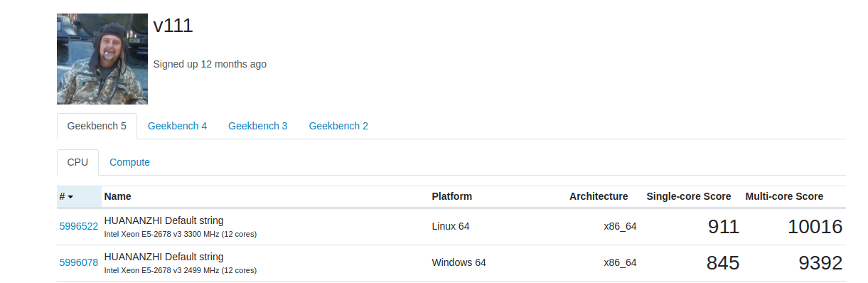Image resolution: width=868 pixels, height=283 pixels.
Task: Open the Compute results tab
Action: [129, 162]
